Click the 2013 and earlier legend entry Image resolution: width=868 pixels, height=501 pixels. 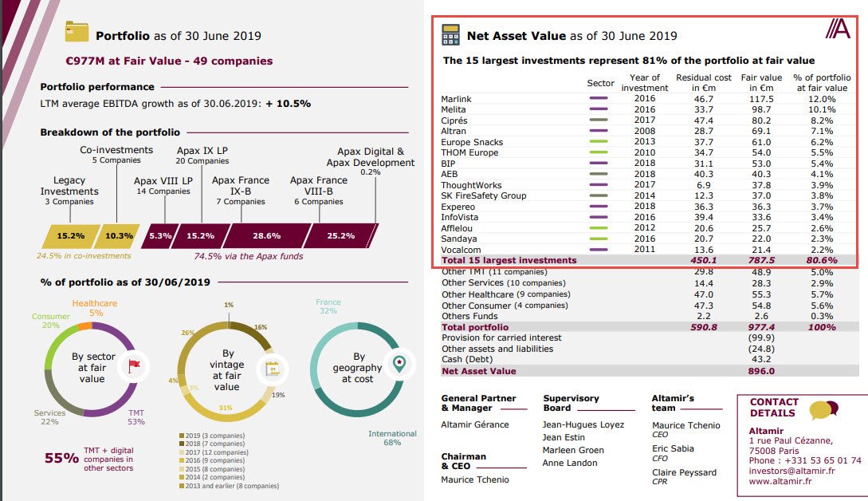[230, 486]
